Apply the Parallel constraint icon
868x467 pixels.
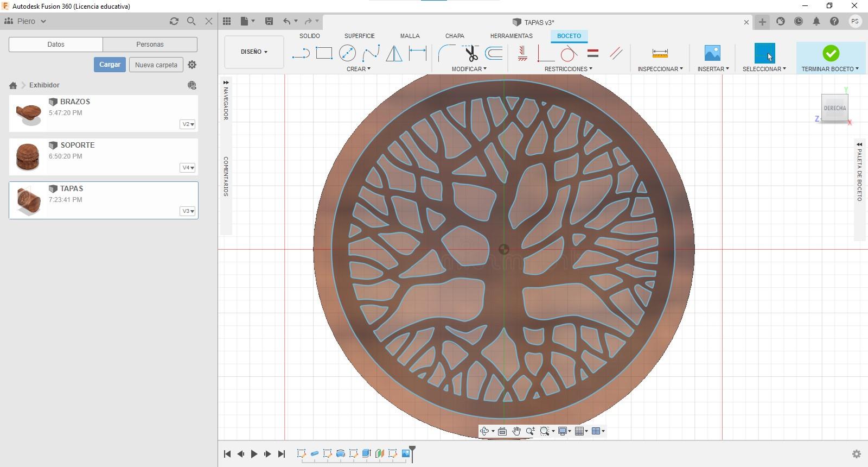pyautogui.click(x=616, y=53)
